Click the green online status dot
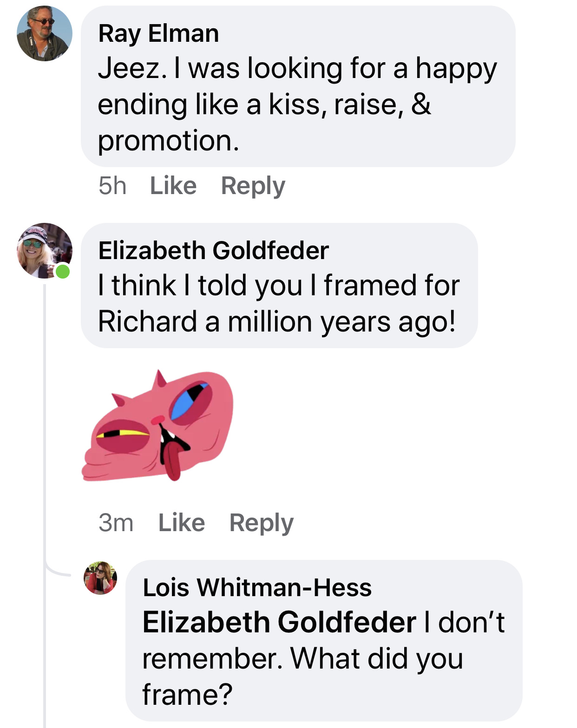 click(63, 271)
